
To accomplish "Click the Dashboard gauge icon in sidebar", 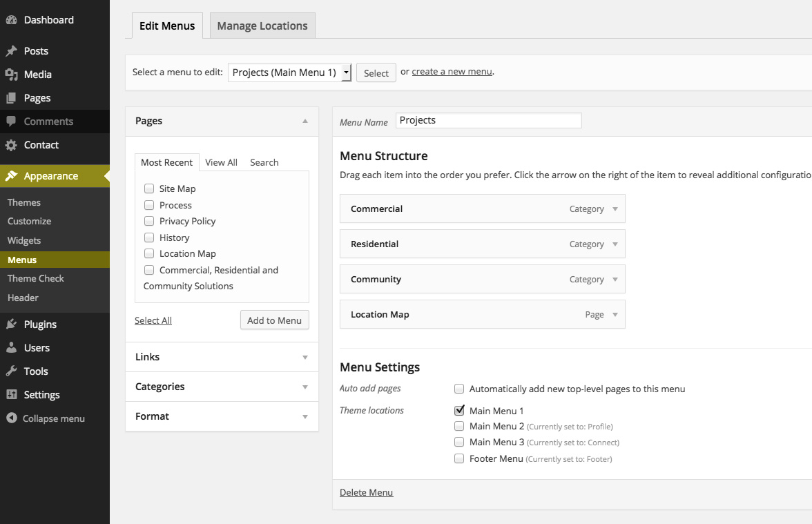I will tap(11, 20).
